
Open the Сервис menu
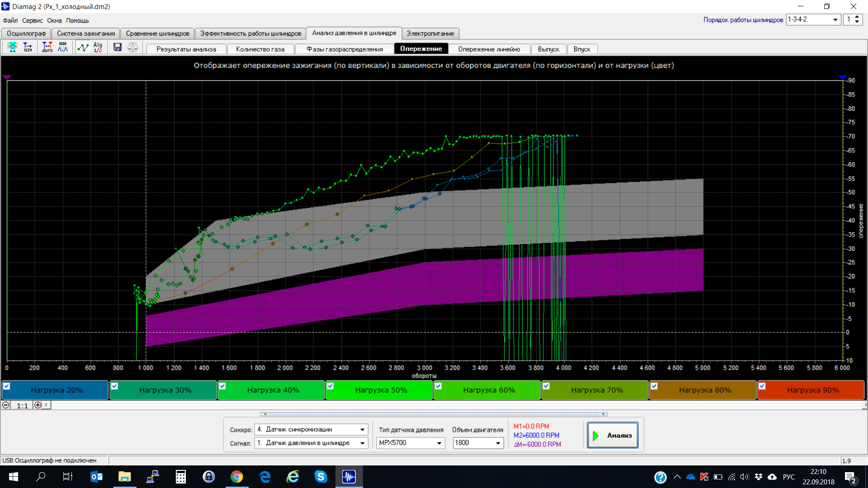pyautogui.click(x=33, y=20)
